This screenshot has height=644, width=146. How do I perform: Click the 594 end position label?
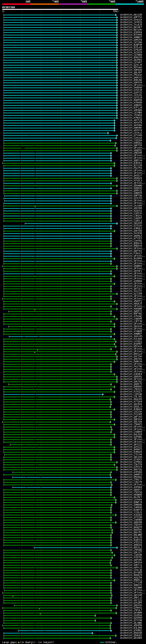point(115,11)
